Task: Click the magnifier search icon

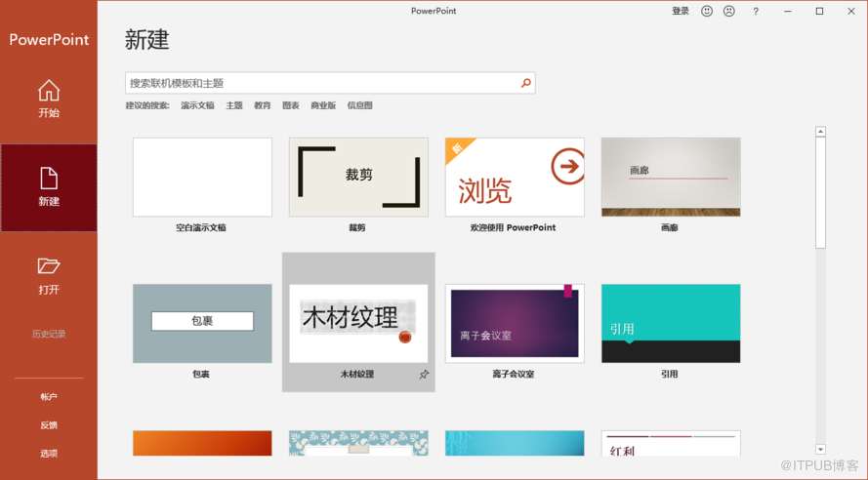Action: [526, 84]
